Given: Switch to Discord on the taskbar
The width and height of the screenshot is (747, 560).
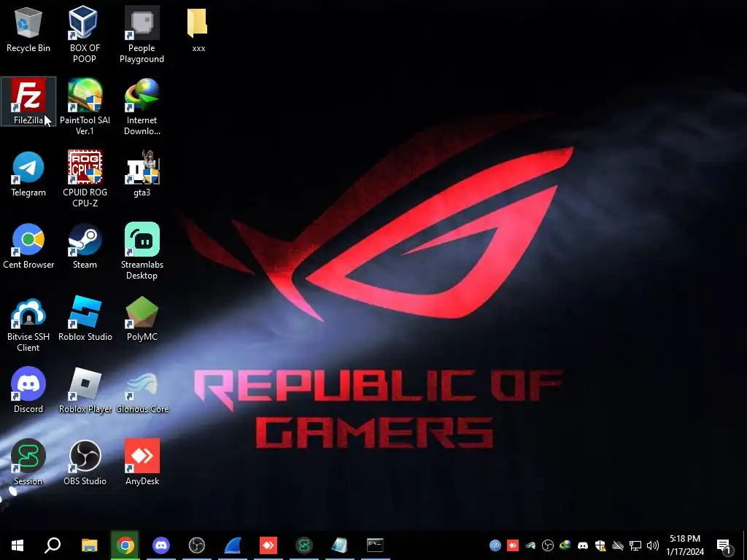Looking at the screenshot, I should pos(161,545).
